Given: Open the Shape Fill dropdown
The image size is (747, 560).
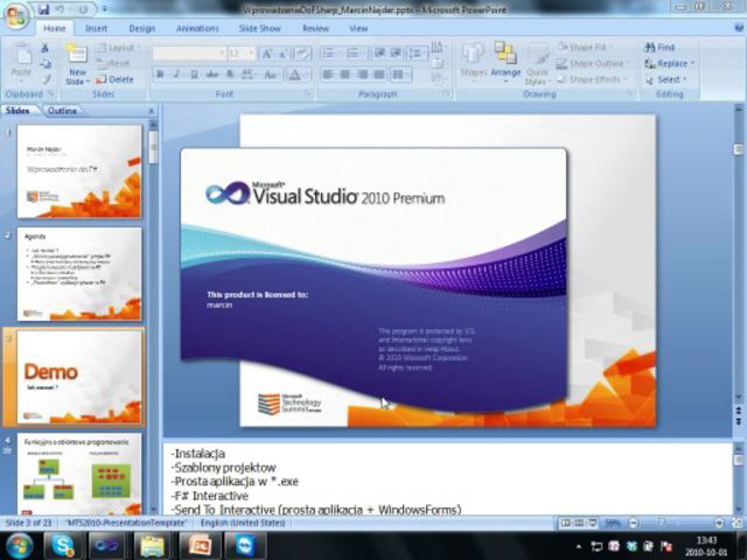Looking at the screenshot, I should tap(586, 47).
